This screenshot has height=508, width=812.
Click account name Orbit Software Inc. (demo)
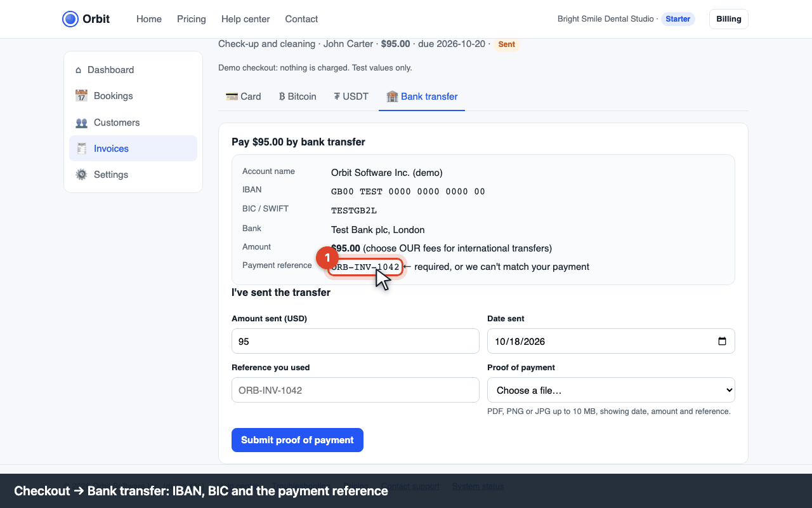(387, 173)
